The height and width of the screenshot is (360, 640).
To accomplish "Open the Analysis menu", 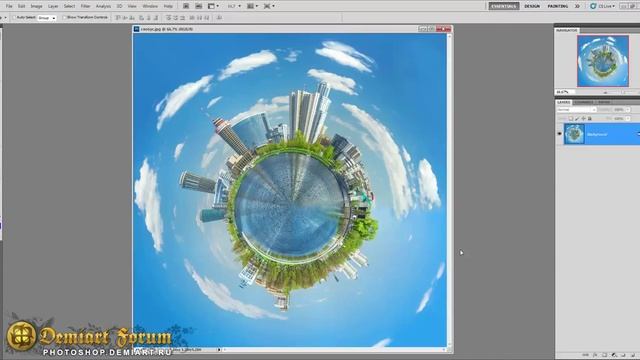I will coord(103,6).
